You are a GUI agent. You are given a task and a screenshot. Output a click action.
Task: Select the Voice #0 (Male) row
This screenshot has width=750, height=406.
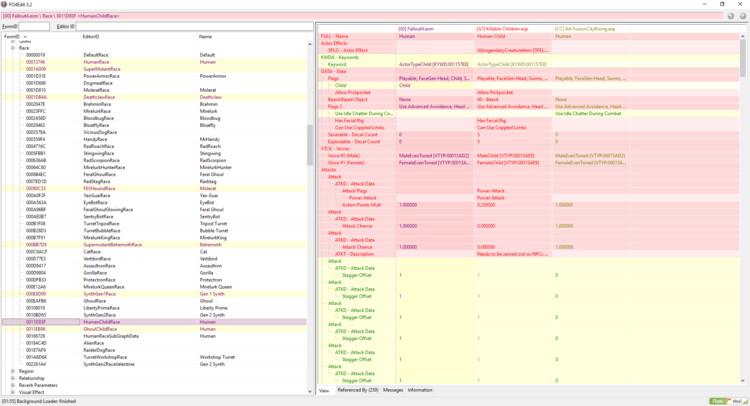point(529,156)
